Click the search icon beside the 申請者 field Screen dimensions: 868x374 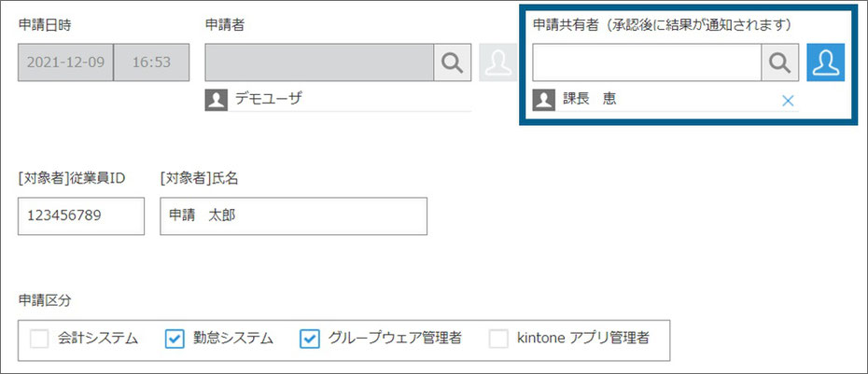(453, 62)
